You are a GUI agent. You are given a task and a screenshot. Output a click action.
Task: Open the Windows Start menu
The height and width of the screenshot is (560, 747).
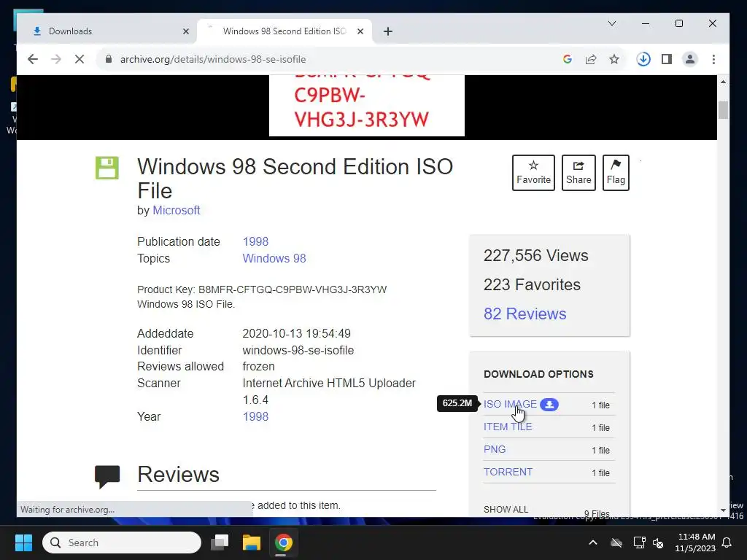coord(24,542)
